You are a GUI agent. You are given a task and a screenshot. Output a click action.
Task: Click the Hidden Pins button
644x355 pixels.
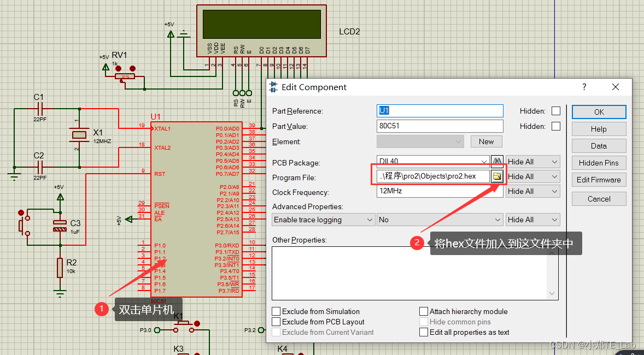(x=599, y=163)
